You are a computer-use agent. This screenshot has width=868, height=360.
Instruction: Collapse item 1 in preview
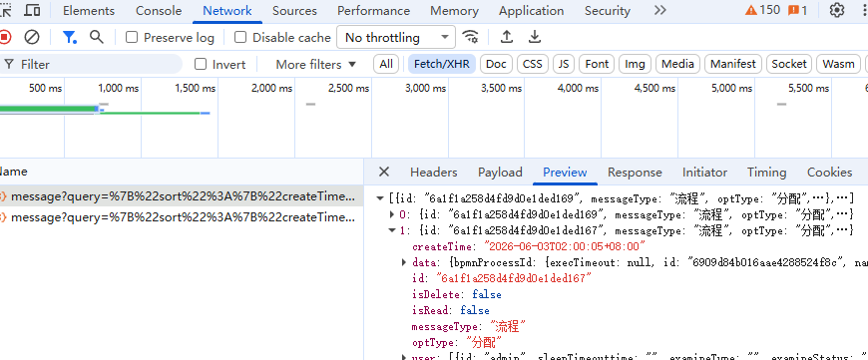tap(392, 230)
